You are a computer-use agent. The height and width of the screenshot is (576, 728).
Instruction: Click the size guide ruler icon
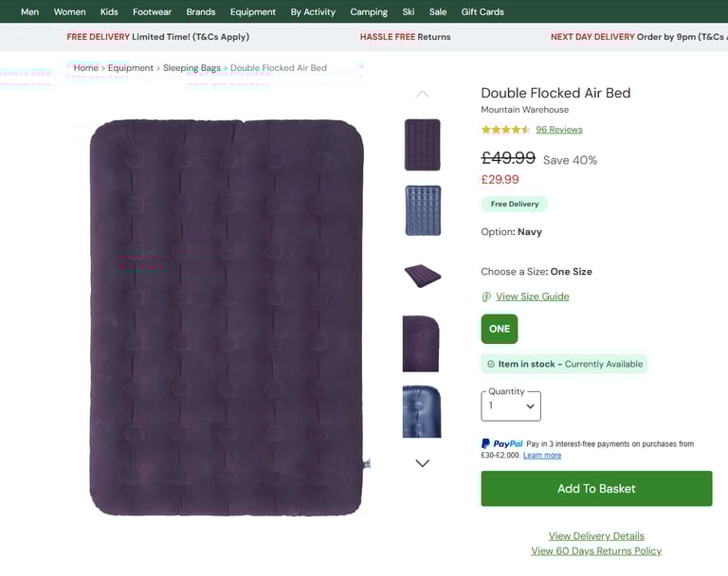click(x=486, y=297)
